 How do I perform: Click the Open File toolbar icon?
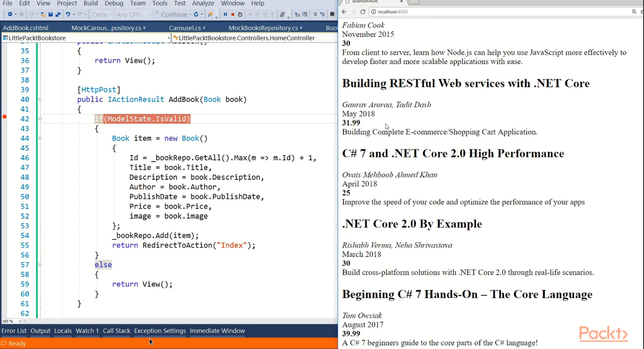(43, 14)
